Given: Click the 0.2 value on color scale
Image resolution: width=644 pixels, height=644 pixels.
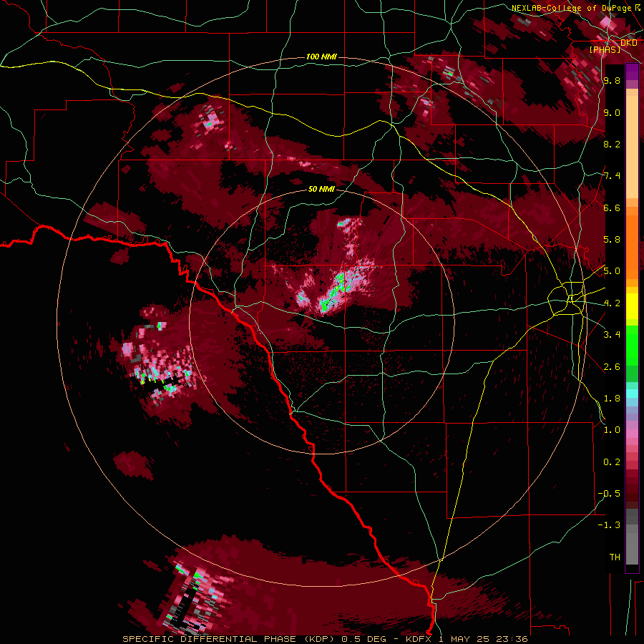Looking at the screenshot, I should pos(612,462).
